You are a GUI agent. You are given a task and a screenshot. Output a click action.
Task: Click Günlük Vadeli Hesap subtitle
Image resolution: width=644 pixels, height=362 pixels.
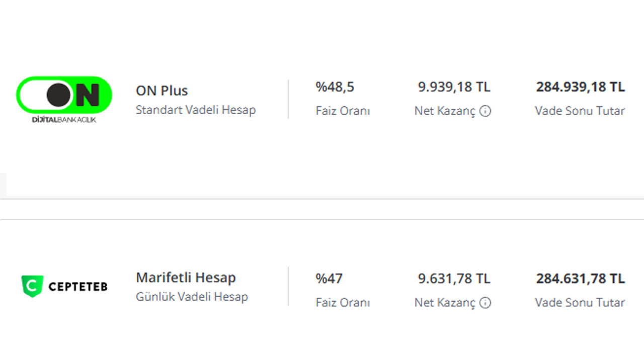click(x=192, y=297)
